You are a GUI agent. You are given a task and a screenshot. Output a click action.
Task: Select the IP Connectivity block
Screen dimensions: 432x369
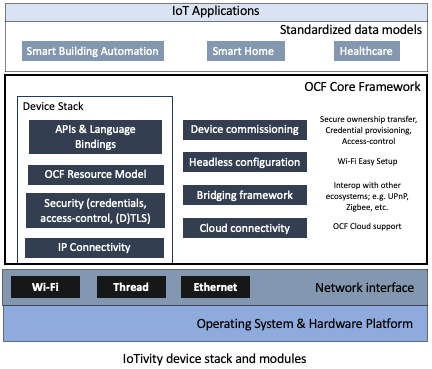pyautogui.click(x=94, y=248)
